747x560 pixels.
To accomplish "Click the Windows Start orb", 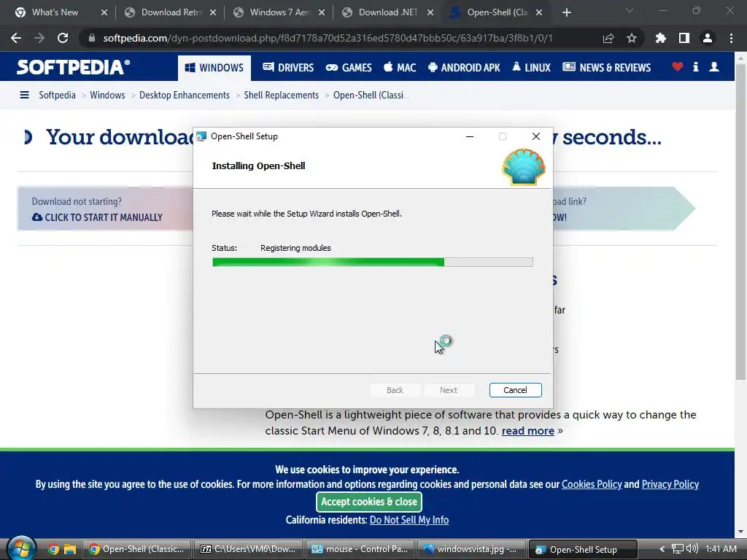I will (x=20, y=548).
